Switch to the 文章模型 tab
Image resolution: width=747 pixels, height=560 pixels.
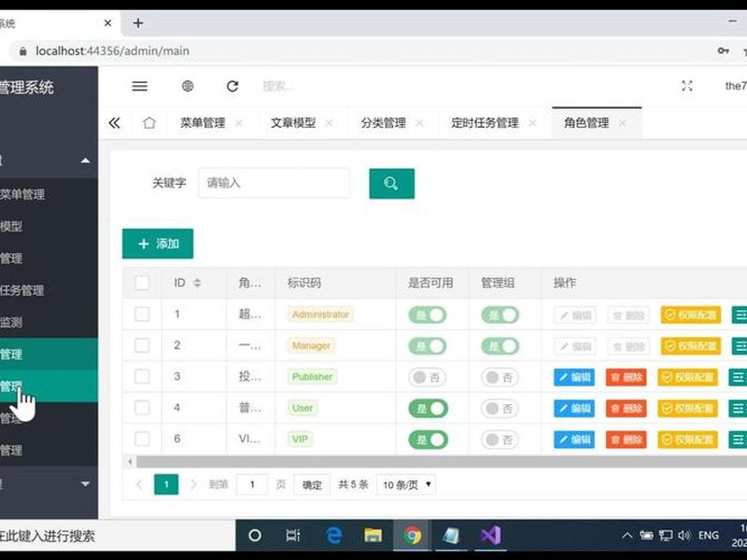(293, 123)
